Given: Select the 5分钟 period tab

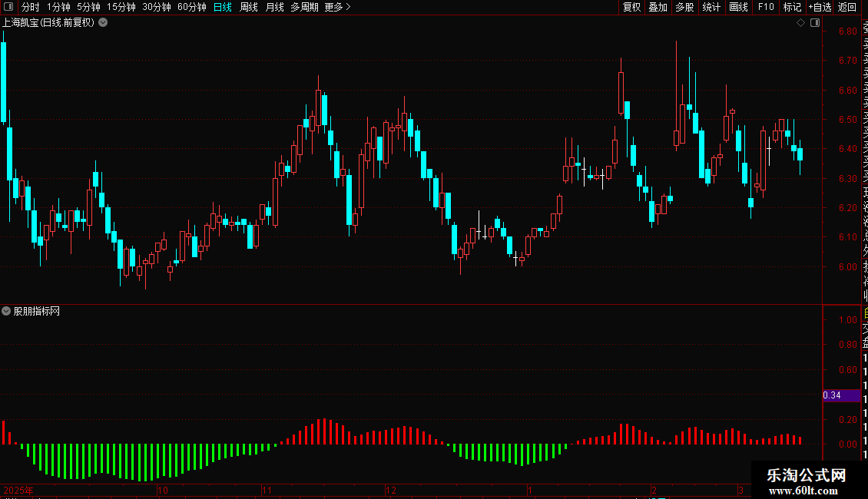Looking at the screenshot, I should (88, 7).
